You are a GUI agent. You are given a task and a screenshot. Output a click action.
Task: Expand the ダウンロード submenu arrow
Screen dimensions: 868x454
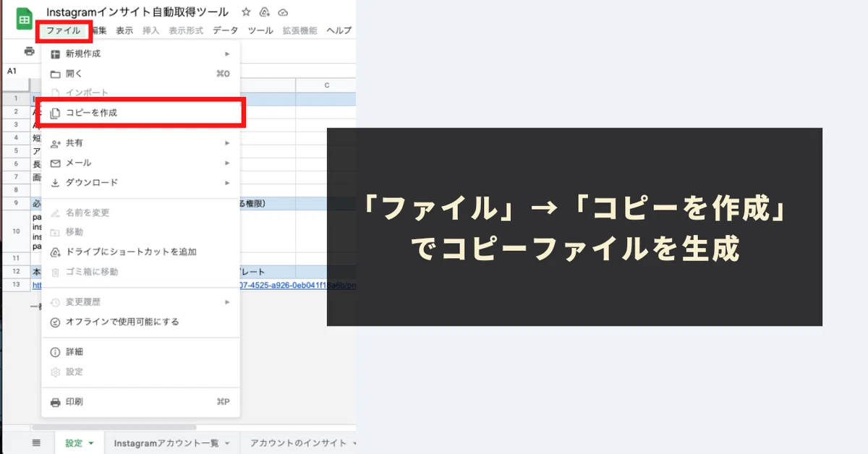(227, 183)
